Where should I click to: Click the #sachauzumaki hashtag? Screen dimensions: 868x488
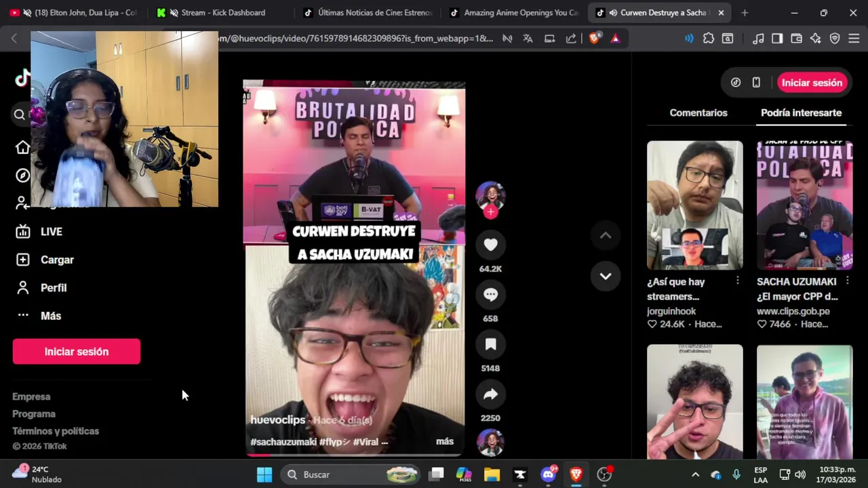tap(283, 442)
